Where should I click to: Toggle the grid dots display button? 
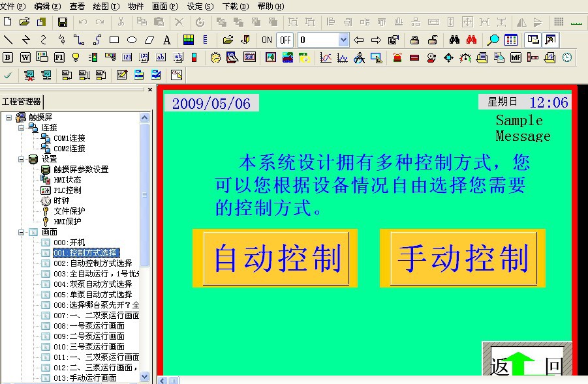pyautogui.click(x=559, y=22)
